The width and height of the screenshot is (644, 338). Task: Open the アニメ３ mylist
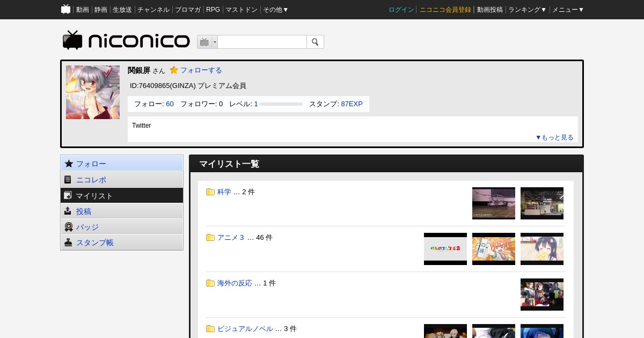pos(231,238)
